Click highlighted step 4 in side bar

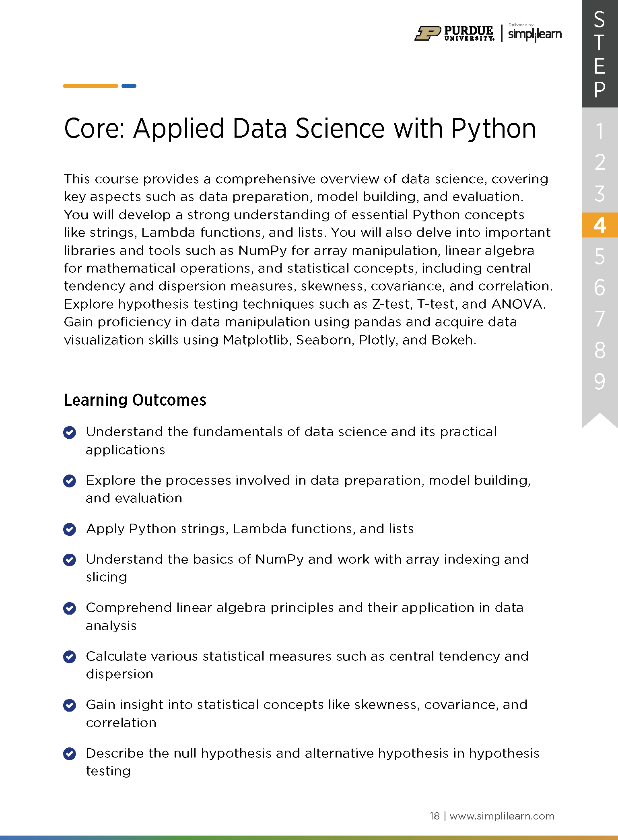pos(599,225)
